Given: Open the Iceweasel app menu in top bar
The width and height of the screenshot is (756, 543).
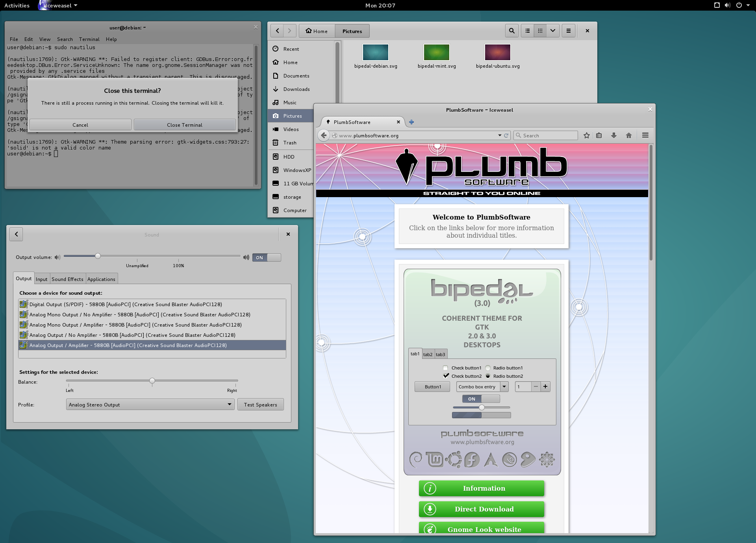Looking at the screenshot, I should pos(58,5).
